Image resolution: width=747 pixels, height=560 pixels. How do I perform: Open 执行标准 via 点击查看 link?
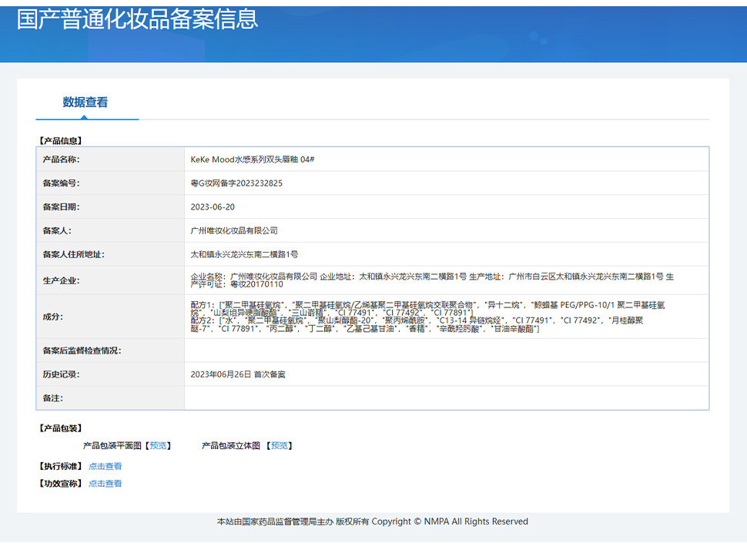[106, 466]
